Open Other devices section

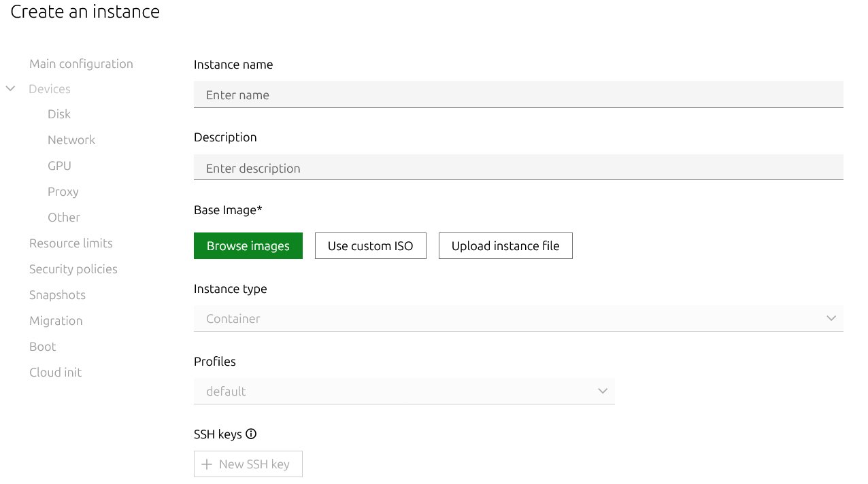pyautogui.click(x=64, y=218)
